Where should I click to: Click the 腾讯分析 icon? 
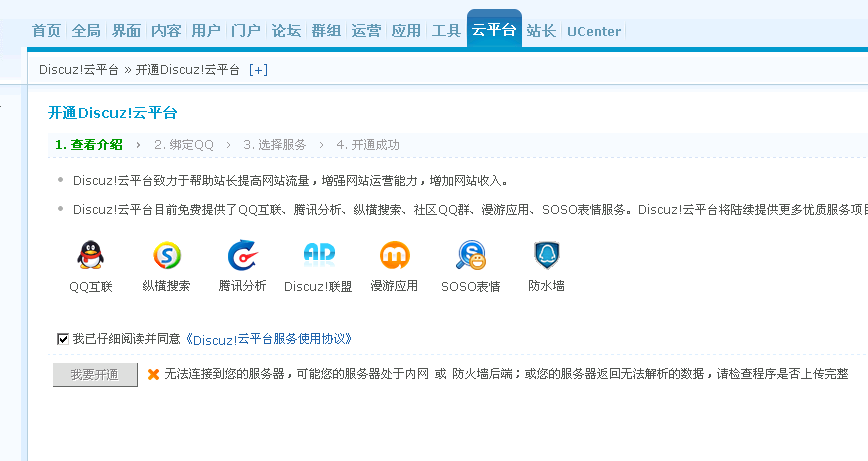(242, 255)
